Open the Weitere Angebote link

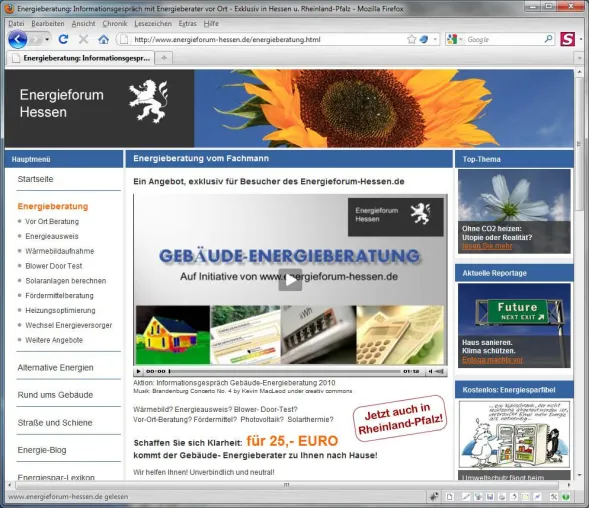coord(54,340)
